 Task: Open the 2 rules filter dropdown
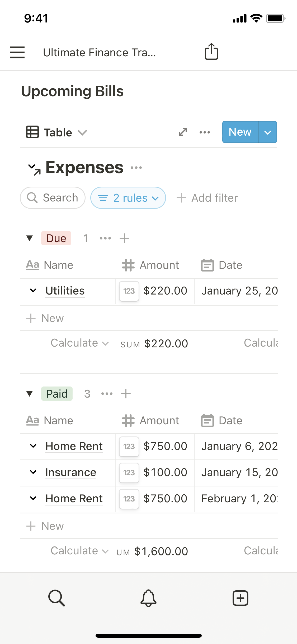pyautogui.click(x=128, y=198)
